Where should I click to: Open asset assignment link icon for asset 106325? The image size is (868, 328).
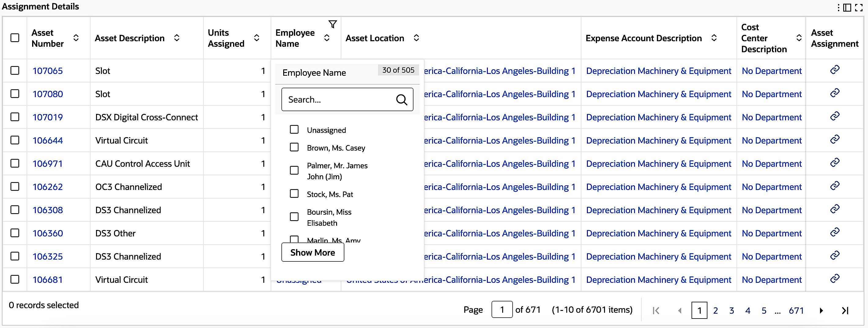tap(835, 255)
